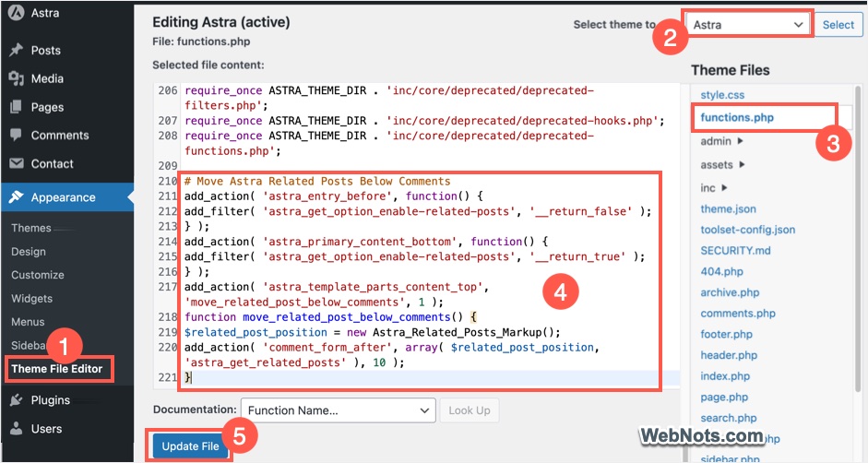Click the Comments bubble icon
This screenshot has width=868, height=463.
point(16,136)
